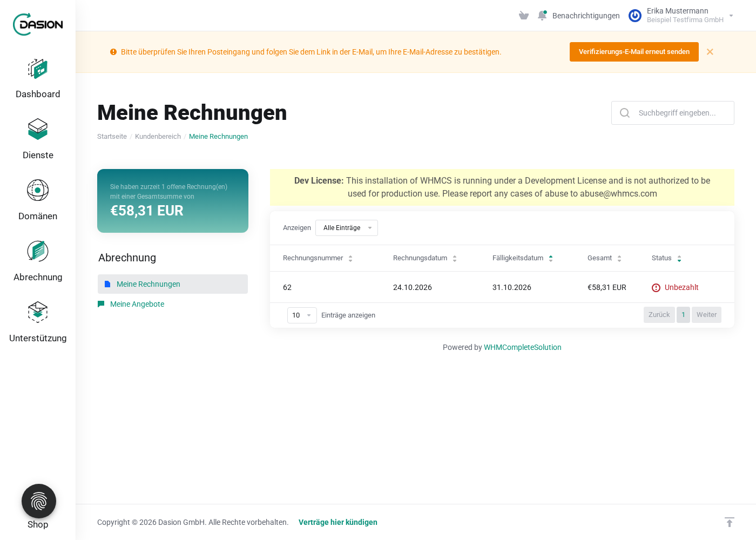The image size is (756, 540).
Task: Click the Weiter pagination button
Action: pyautogui.click(x=706, y=315)
